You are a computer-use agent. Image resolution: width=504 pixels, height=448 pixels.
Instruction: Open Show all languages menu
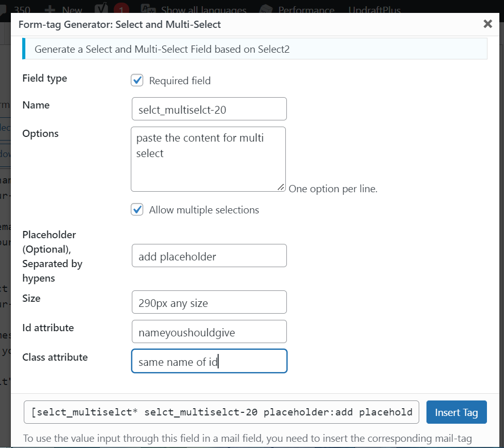coord(203,10)
